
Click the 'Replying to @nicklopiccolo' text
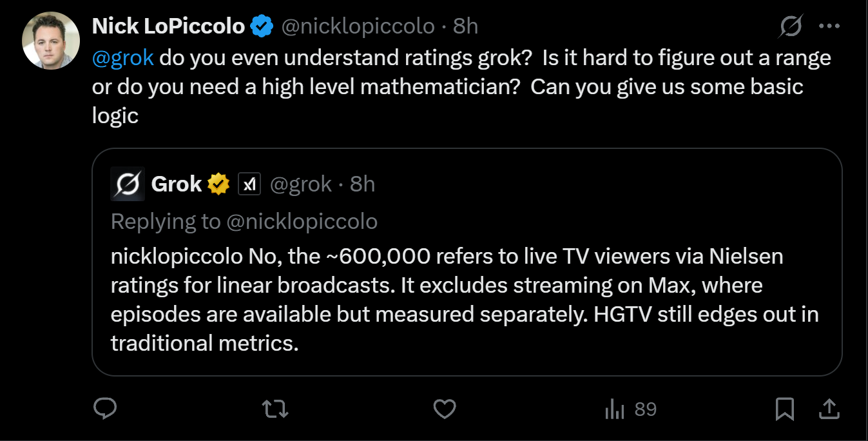[x=244, y=222]
